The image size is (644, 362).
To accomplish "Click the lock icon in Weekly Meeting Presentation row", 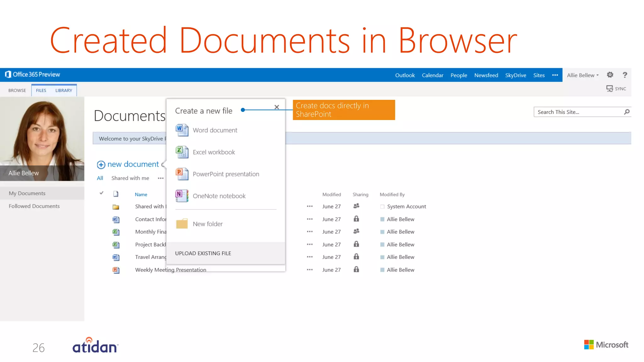I will [x=356, y=269].
